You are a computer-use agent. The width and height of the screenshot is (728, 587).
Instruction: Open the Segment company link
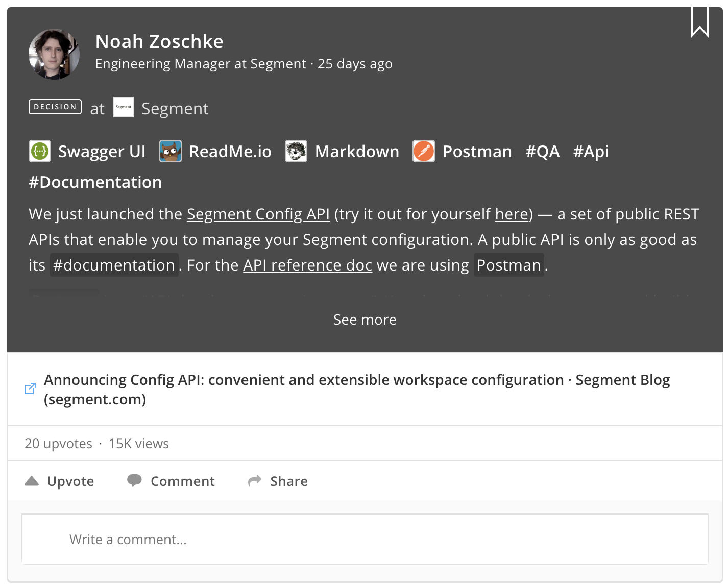(x=175, y=109)
